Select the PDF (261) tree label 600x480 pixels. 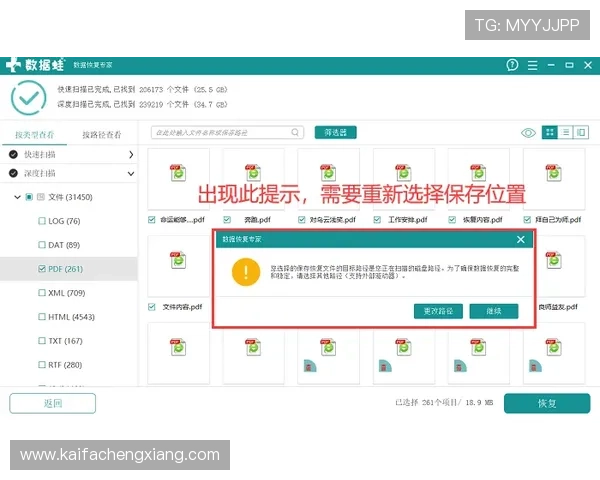click(65, 269)
